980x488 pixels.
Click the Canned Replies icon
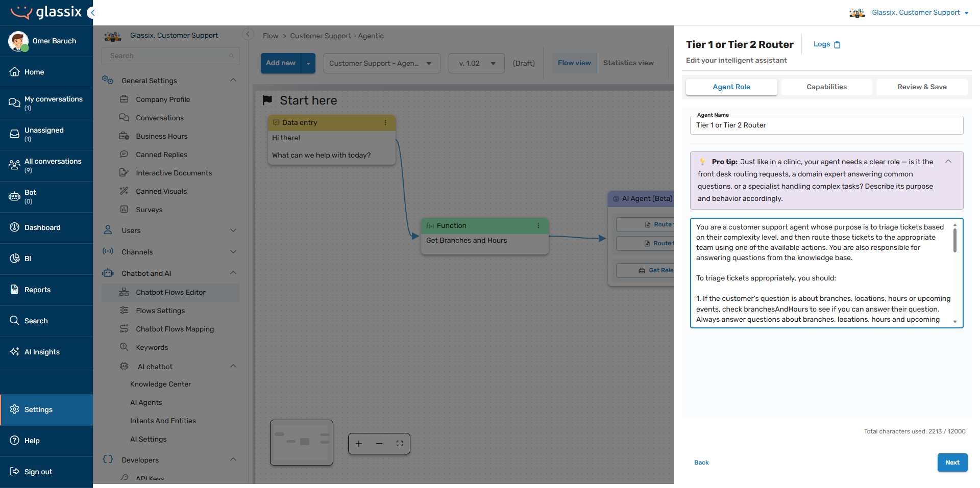(124, 155)
